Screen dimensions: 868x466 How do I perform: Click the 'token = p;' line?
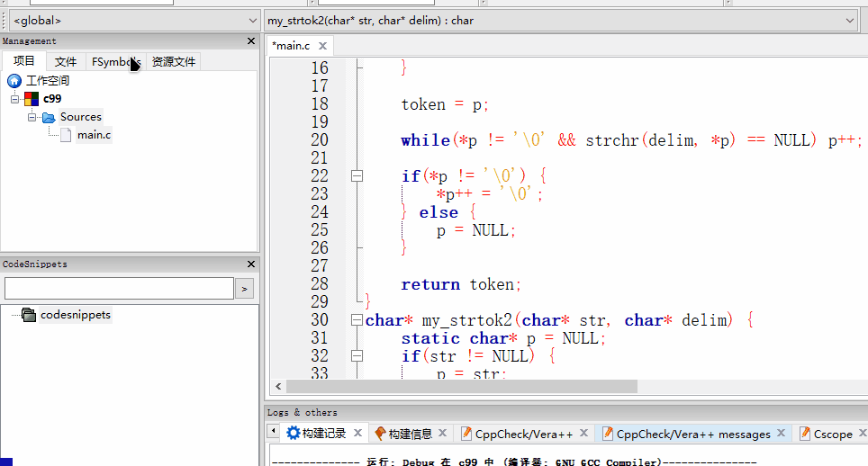(445, 104)
